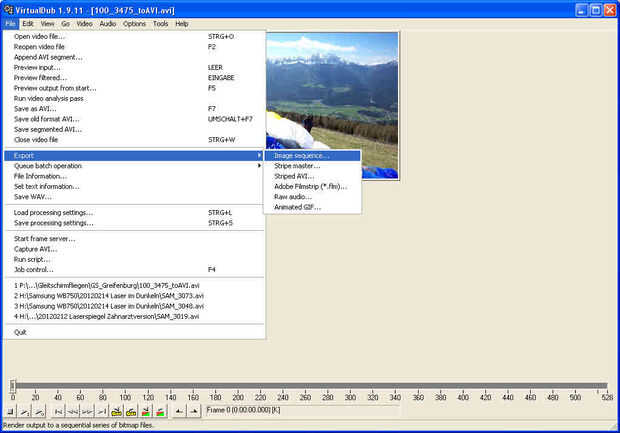Select Append AVI segment
Image resolution: width=620 pixels, height=433 pixels.
(x=134, y=57)
